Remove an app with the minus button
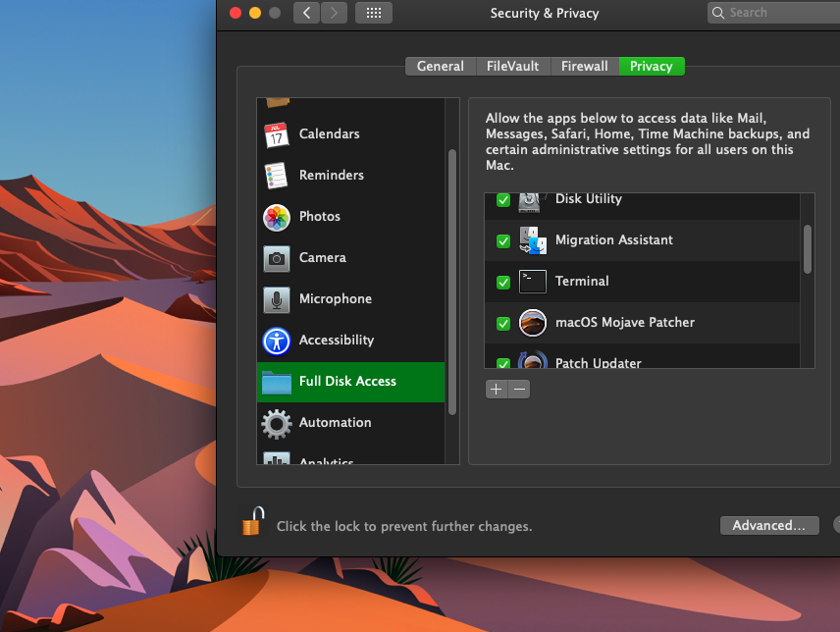Screen dimensions: 840x632 click(519, 390)
